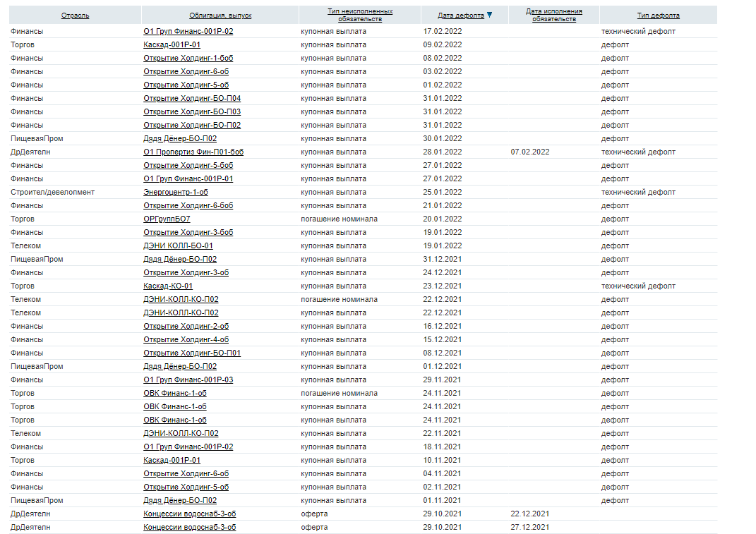
Task: Open ОВК Финанс-1-об in погашение номинала row
Action: pyautogui.click(x=174, y=394)
